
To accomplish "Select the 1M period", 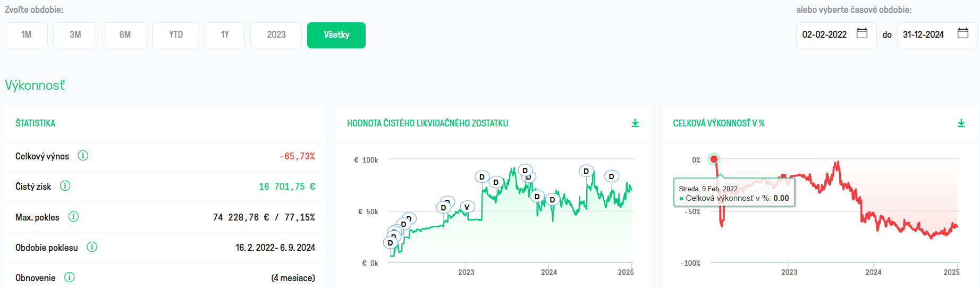I will [x=26, y=35].
